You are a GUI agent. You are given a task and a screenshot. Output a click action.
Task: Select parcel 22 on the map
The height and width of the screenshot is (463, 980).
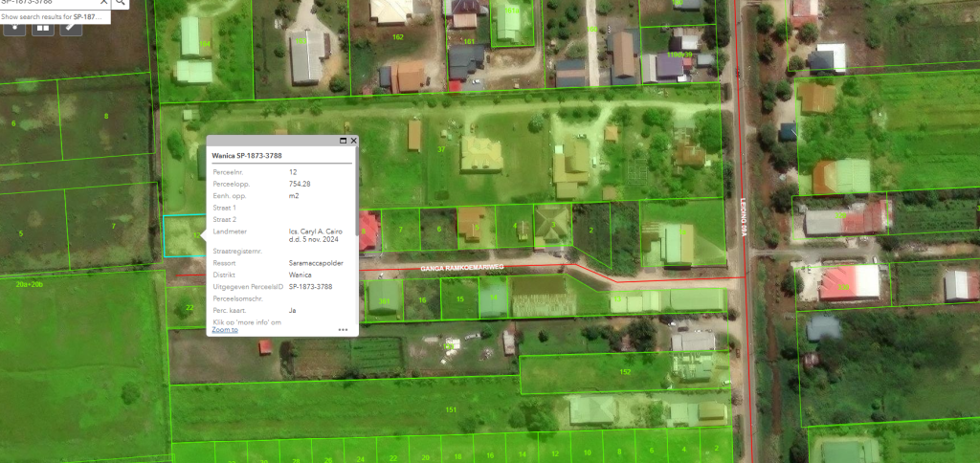(189, 307)
